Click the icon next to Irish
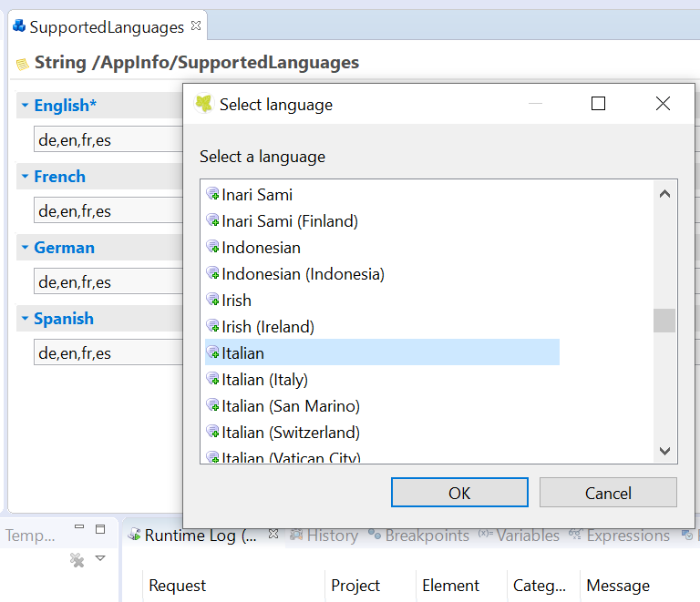Screen dimensions: 700x602 [212, 300]
